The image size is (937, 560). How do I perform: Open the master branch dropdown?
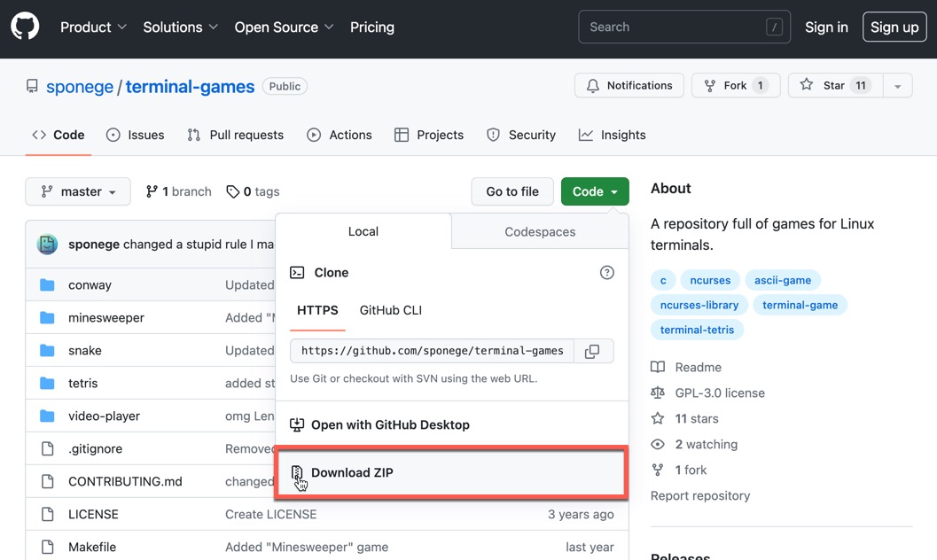(78, 191)
